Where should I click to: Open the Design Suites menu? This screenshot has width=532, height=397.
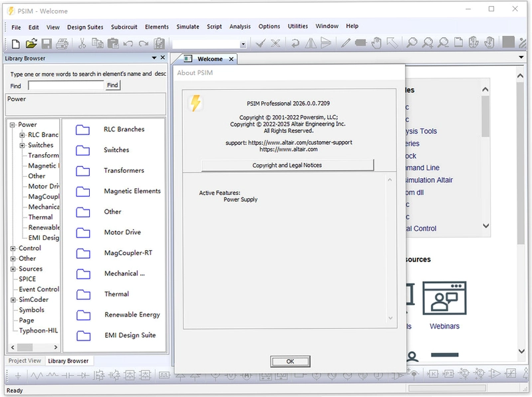85,27
